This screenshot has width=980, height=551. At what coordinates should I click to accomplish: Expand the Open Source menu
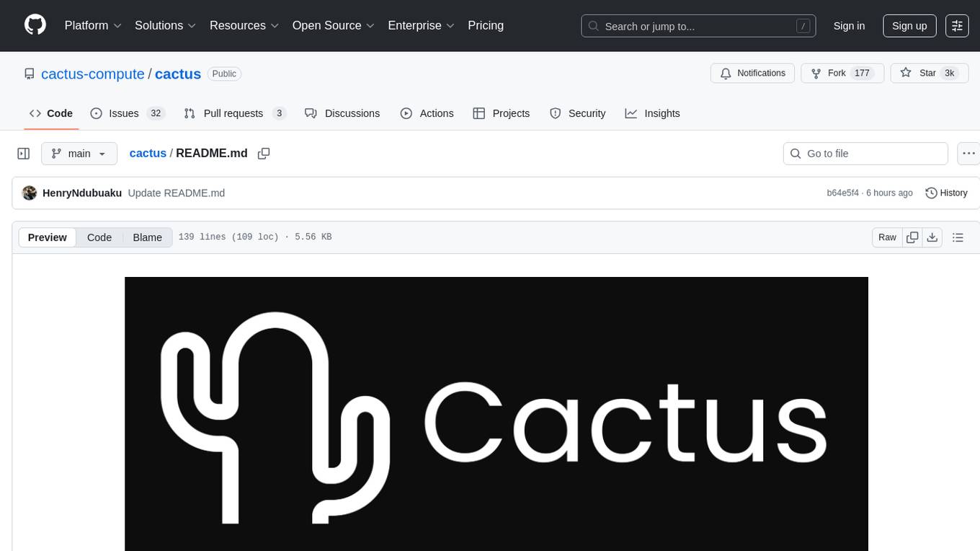point(333,25)
